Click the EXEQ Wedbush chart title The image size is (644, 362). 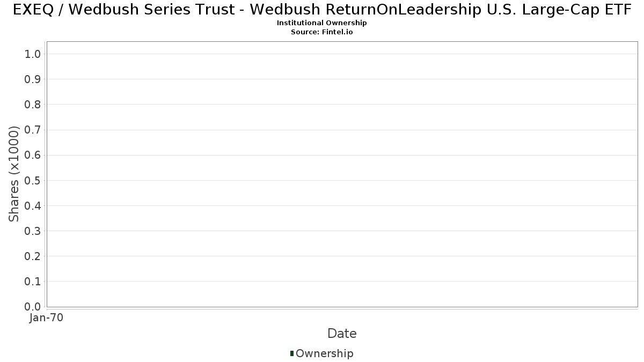tap(322, 10)
